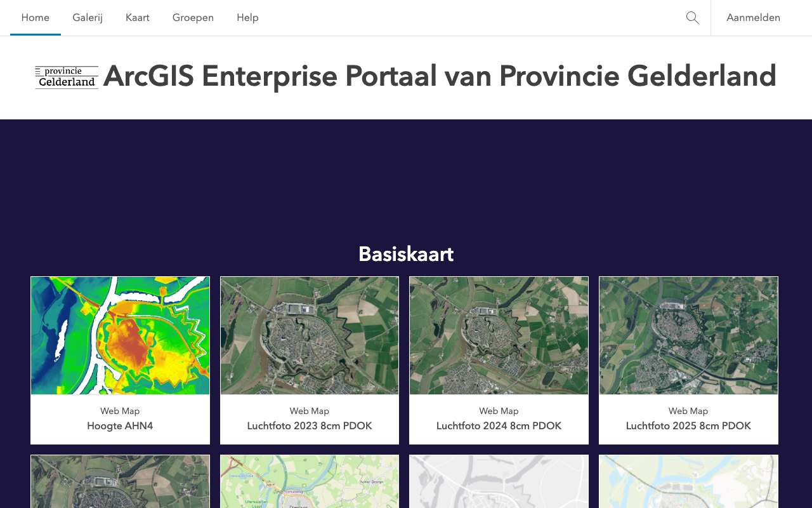Click the ArcGIS Enterprise Portaal page title

click(x=440, y=76)
